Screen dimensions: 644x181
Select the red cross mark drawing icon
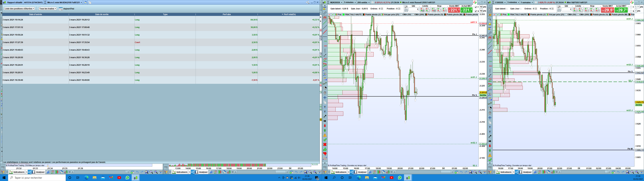[325, 144]
